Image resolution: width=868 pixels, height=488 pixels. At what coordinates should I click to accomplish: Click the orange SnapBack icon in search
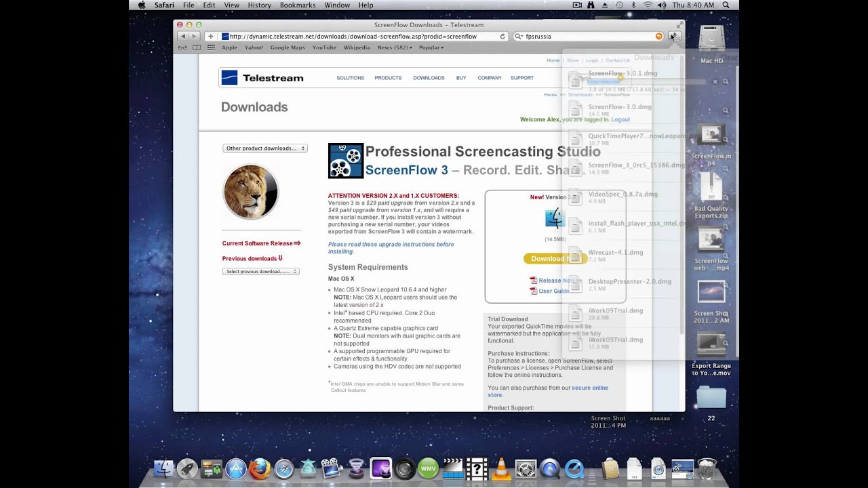pyautogui.click(x=658, y=37)
